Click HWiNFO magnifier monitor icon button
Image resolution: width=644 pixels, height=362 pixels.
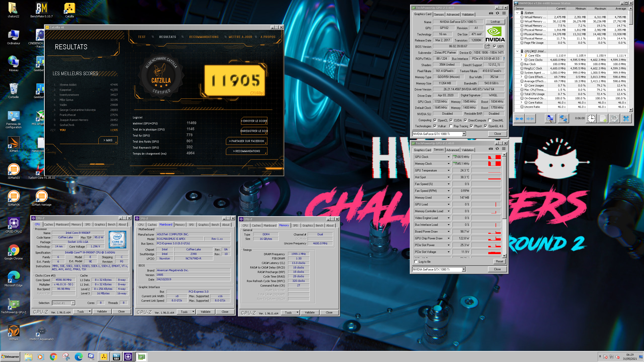(550, 118)
